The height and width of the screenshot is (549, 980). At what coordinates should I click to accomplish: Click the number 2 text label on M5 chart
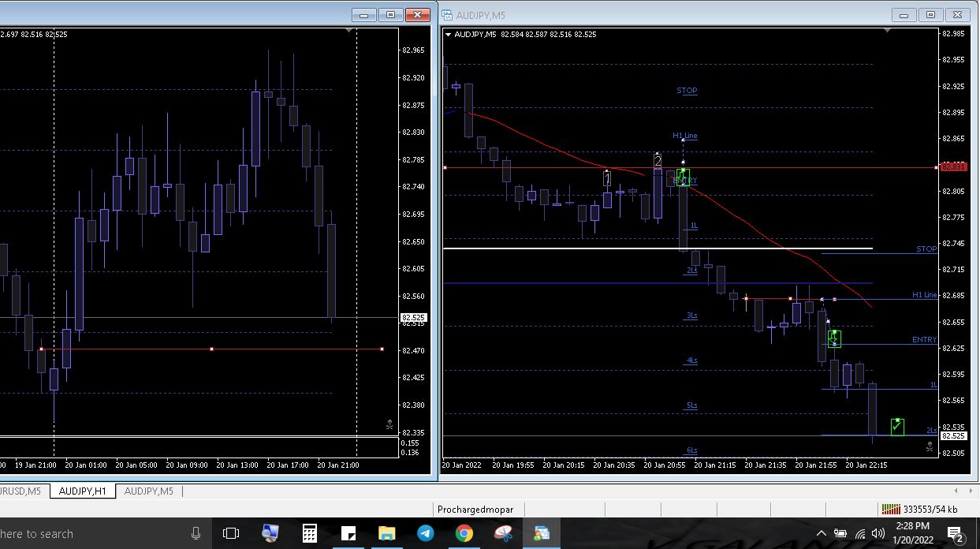pos(658,161)
